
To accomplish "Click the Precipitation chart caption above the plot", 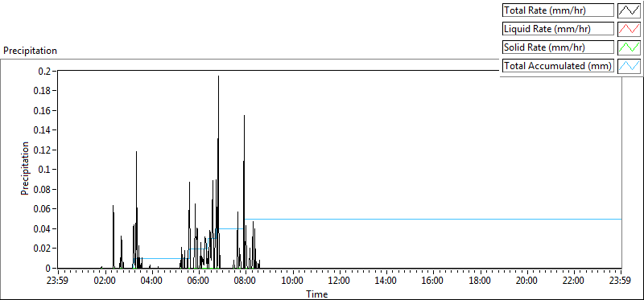I will pos(30,51).
